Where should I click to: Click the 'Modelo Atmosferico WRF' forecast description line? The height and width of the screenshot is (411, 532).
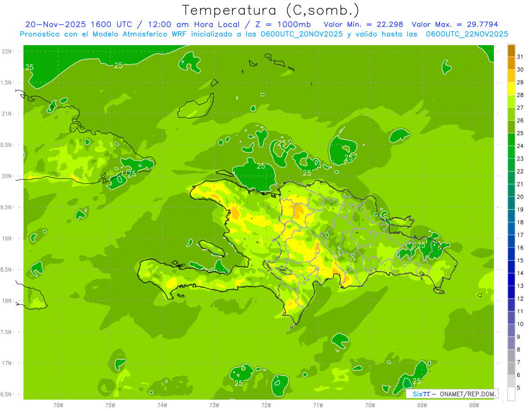[264, 34]
